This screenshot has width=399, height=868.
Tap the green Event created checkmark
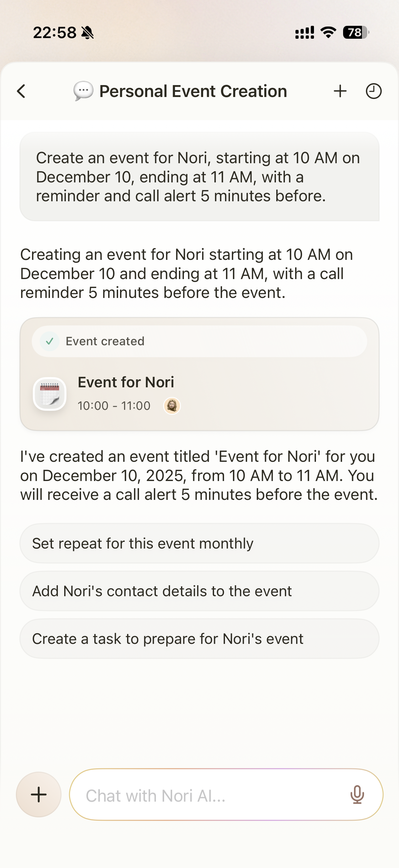pyautogui.click(x=50, y=341)
